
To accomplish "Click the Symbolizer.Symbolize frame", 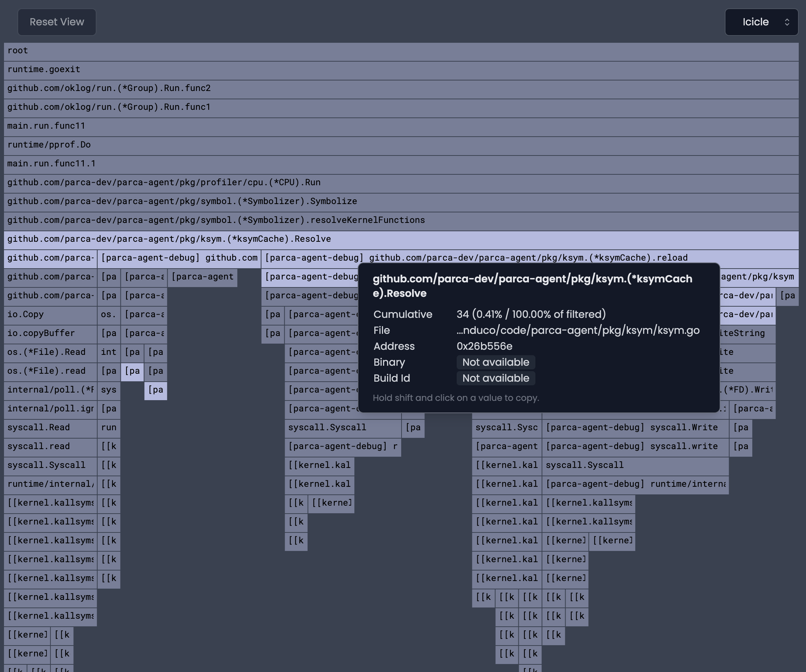I will (x=401, y=202).
